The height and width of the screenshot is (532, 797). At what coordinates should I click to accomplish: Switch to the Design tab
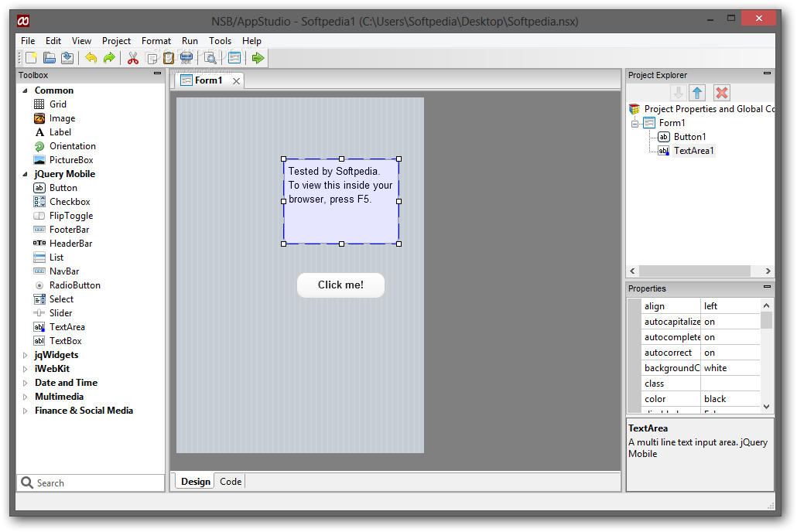(196, 482)
